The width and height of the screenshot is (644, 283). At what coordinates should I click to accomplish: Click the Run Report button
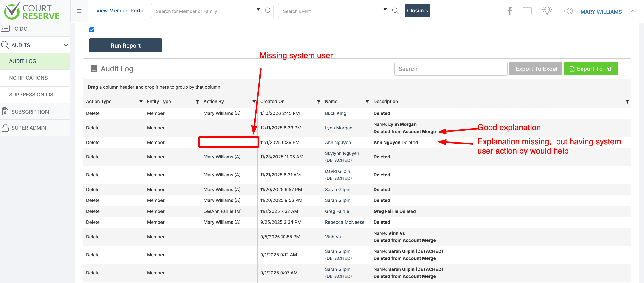pyautogui.click(x=125, y=46)
